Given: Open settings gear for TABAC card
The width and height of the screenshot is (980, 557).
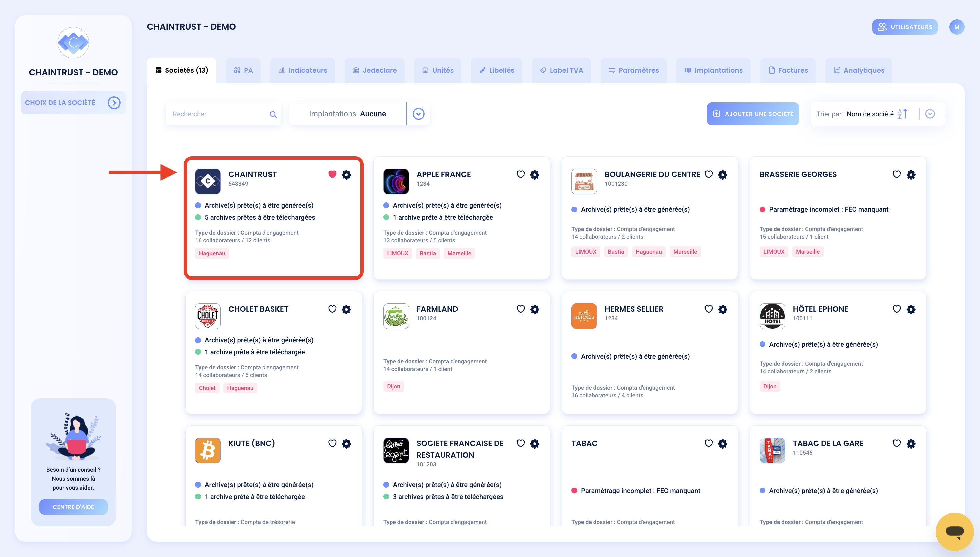Looking at the screenshot, I should (x=723, y=443).
